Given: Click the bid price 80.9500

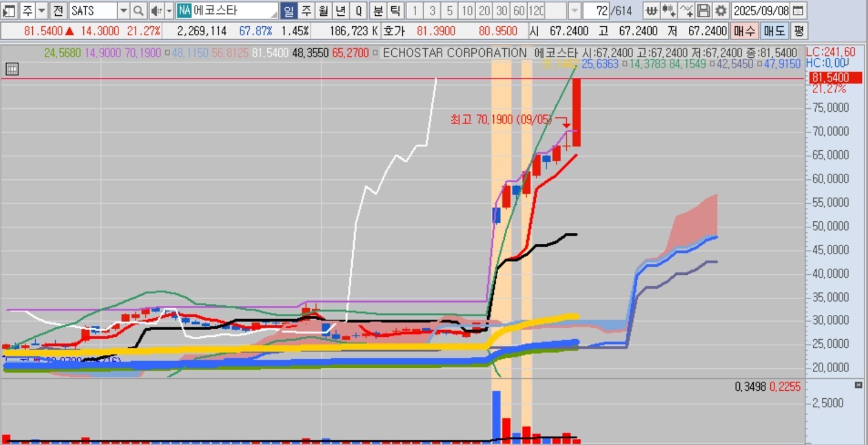Looking at the screenshot, I should pos(498,31).
